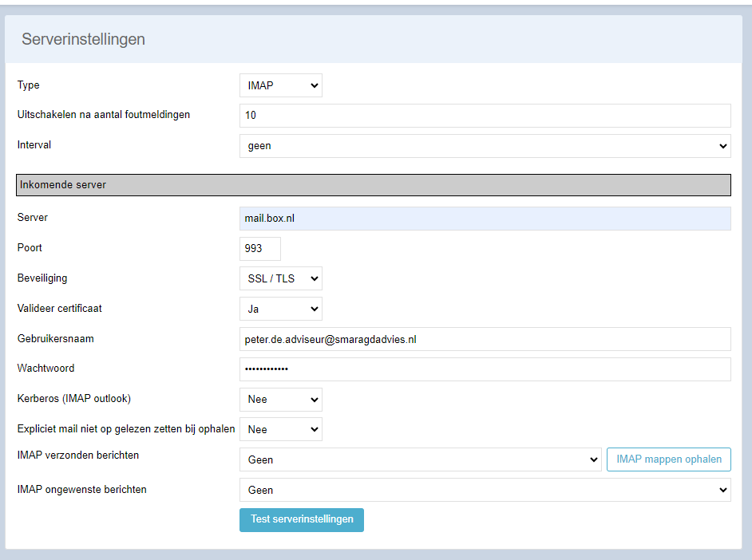Click the Uitschakelen na aantal foutmeldingen label
The height and width of the screenshot is (560, 752).
(x=104, y=115)
